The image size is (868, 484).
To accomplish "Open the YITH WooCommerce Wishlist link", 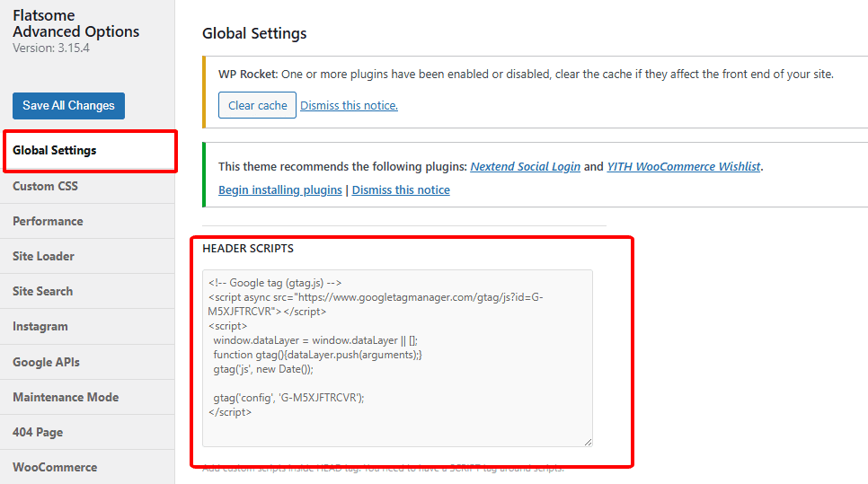I will click(684, 166).
